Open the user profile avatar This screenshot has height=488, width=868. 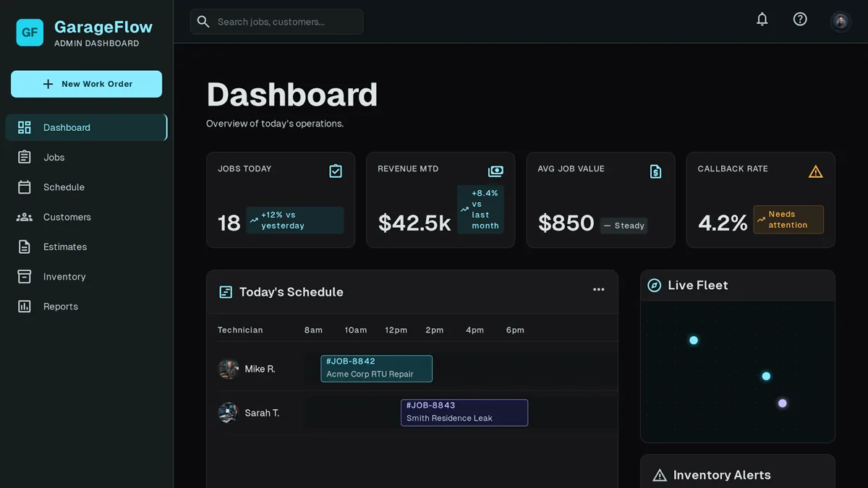click(x=841, y=21)
